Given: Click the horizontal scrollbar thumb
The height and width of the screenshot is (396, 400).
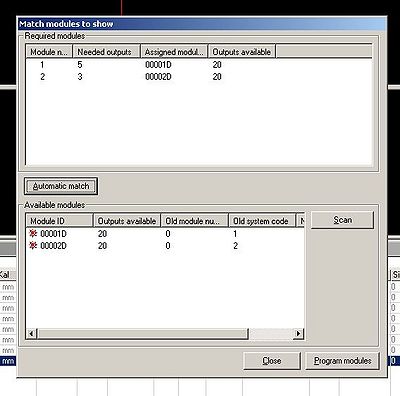Looking at the screenshot, I should pyautogui.click(x=143, y=333).
